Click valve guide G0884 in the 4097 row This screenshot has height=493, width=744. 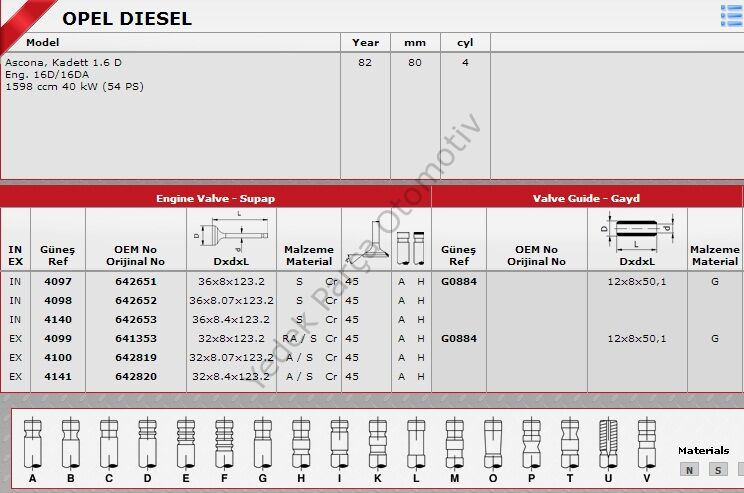pos(459,281)
